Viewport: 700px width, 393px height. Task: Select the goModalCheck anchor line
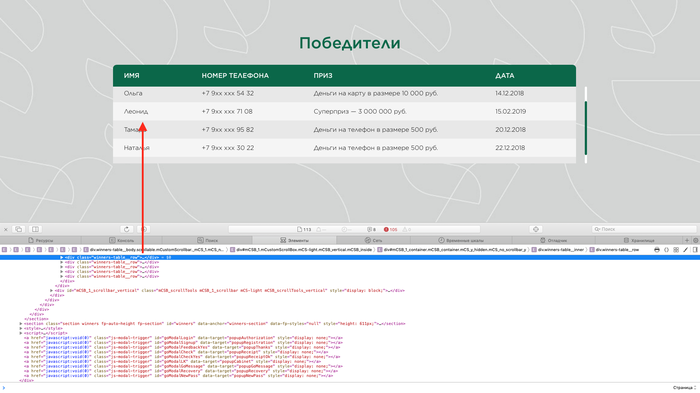[175, 352]
